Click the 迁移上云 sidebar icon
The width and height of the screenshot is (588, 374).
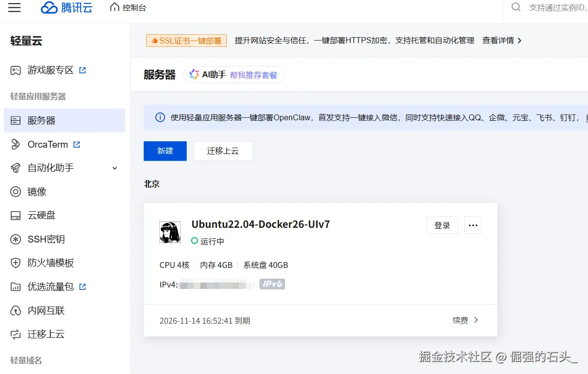click(16, 334)
